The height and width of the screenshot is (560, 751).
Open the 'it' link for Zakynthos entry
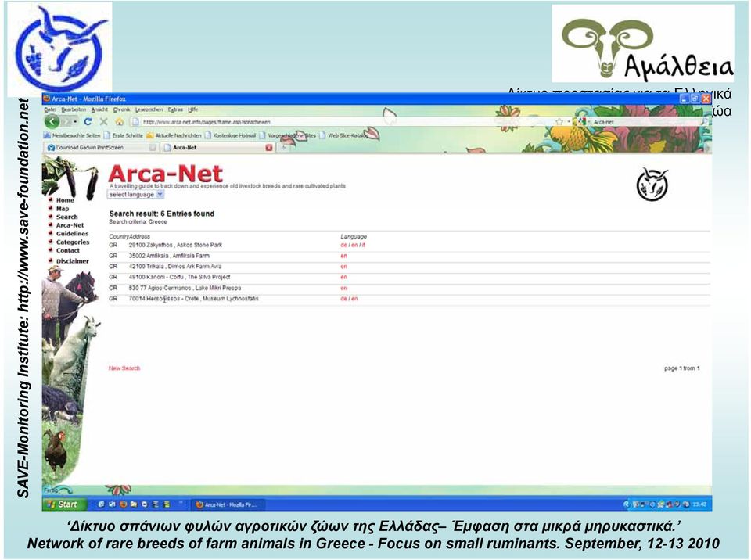[x=364, y=246]
